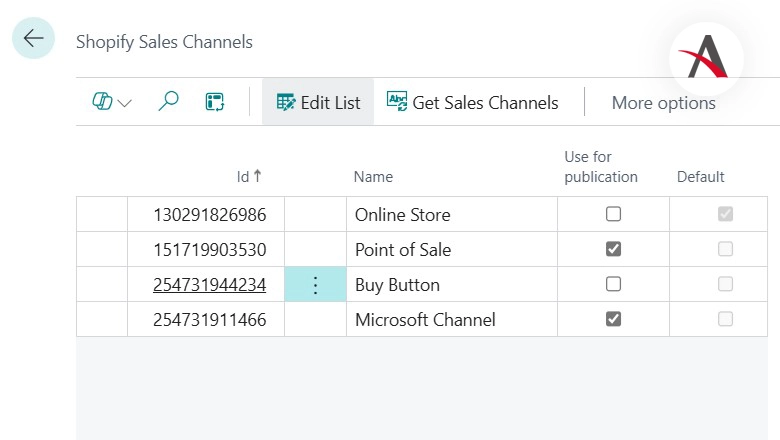Click the back arrow button
780x440 pixels.
click(x=33, y=39)
